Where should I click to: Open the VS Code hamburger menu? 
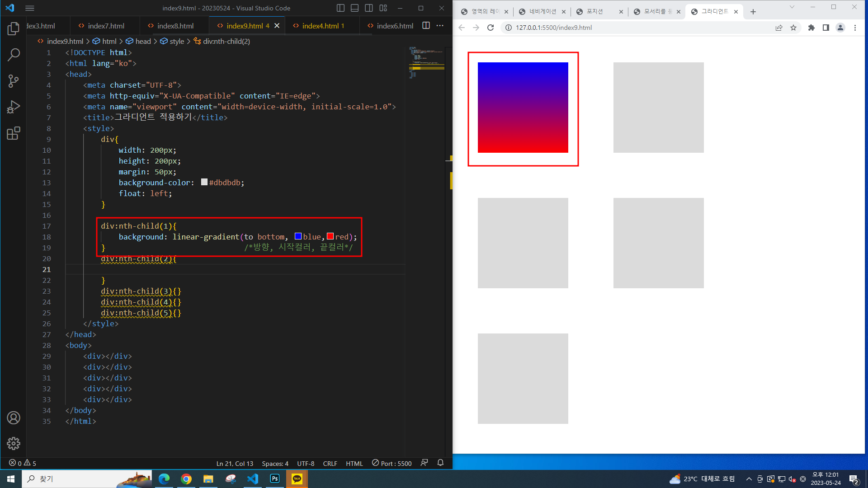coord(30,8)
